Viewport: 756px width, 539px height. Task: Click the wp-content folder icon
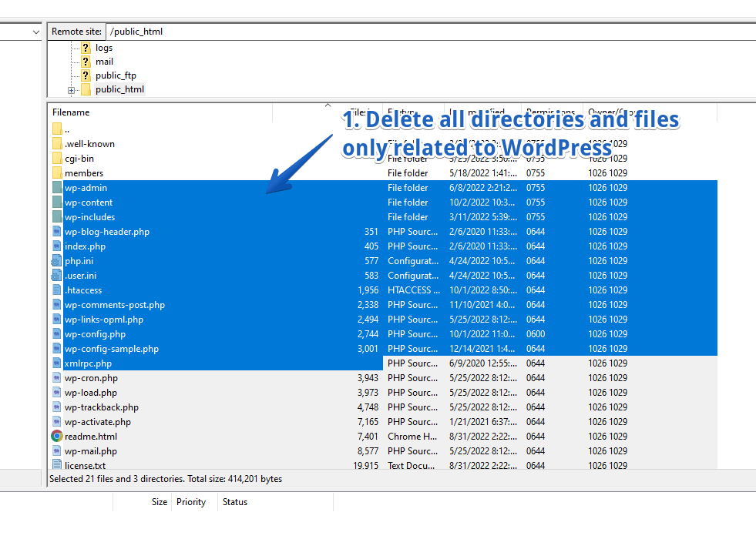click(57, 203)
